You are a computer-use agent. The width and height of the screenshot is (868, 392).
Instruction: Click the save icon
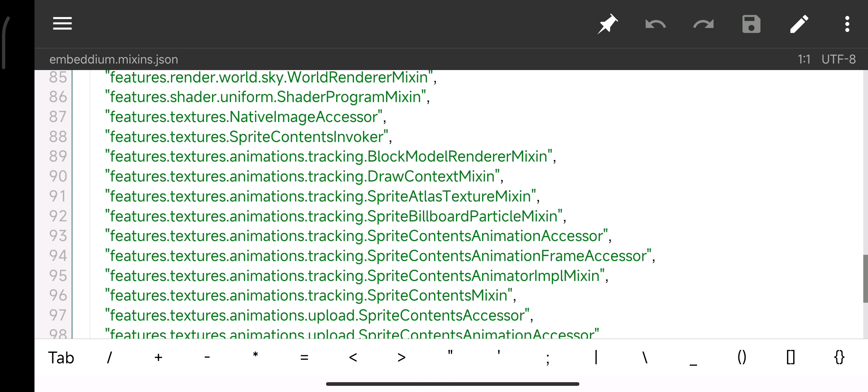752,24
